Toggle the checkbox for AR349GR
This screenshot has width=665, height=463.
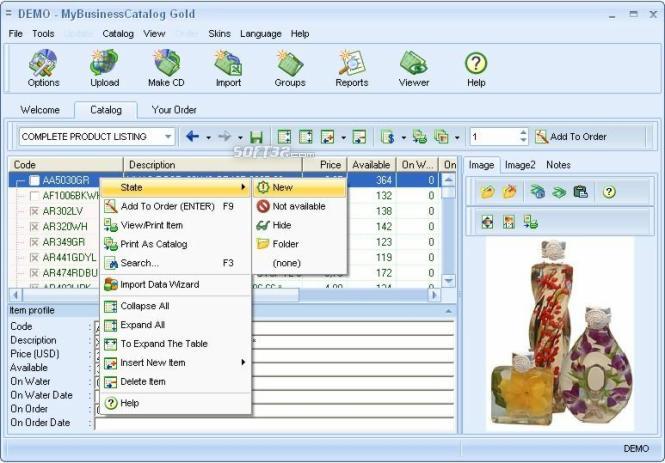tap(34, 242)
